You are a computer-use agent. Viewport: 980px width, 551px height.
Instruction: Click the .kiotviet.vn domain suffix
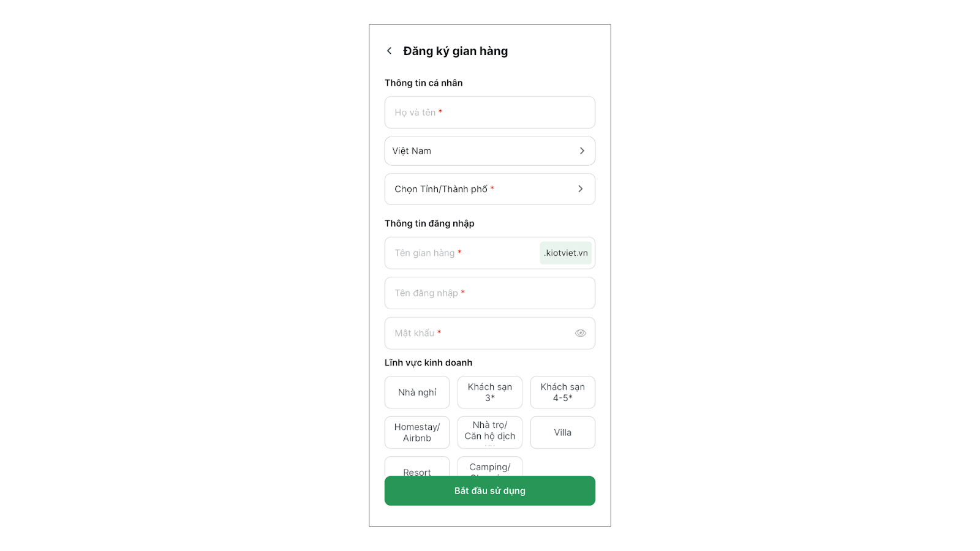pyautogui.click(x=565, y=253)
